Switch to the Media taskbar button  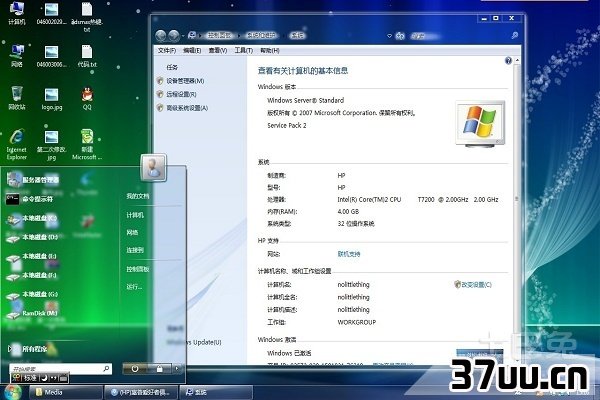point(65,392)
